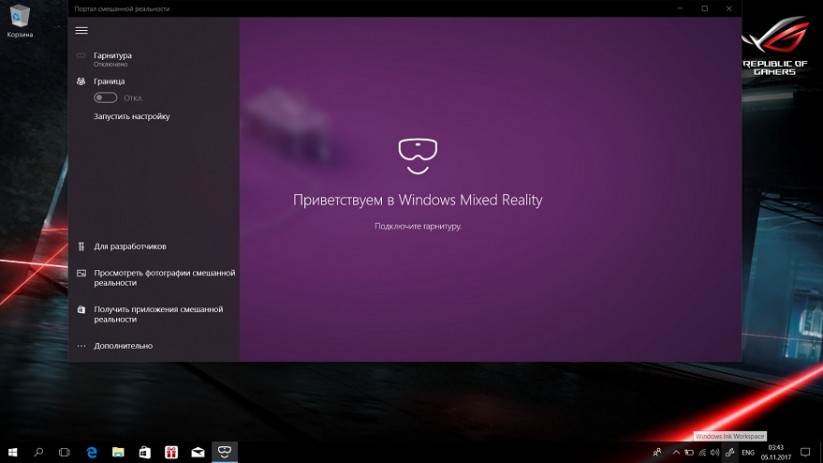Click the developers tools icon
The image size is (823, 463).
81,246
